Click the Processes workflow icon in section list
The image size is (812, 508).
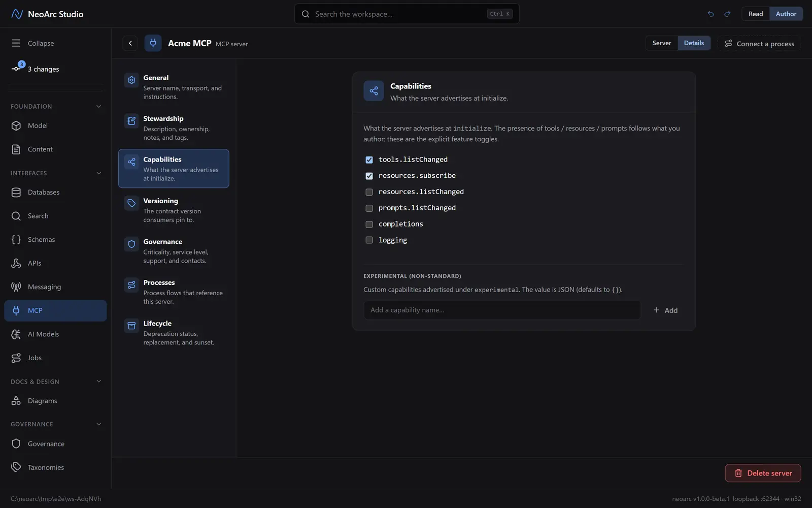[x=131, y=285]
